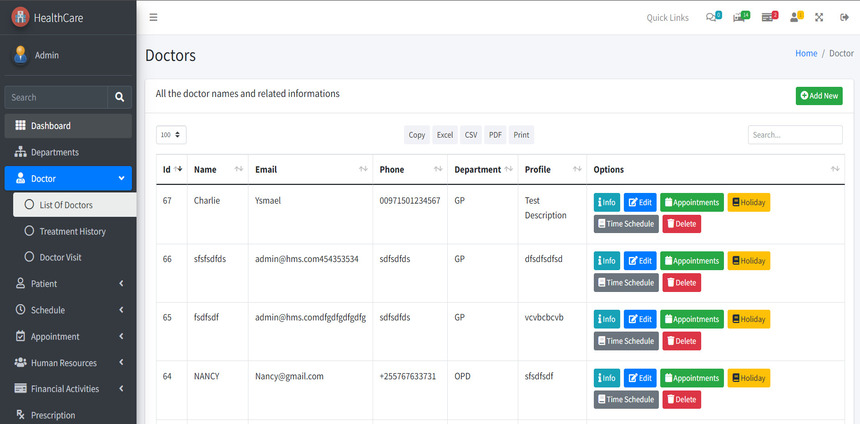Select the Doctor Visit sidebar option
This screenshot has width=860, height=424.
tap(62, 257)
